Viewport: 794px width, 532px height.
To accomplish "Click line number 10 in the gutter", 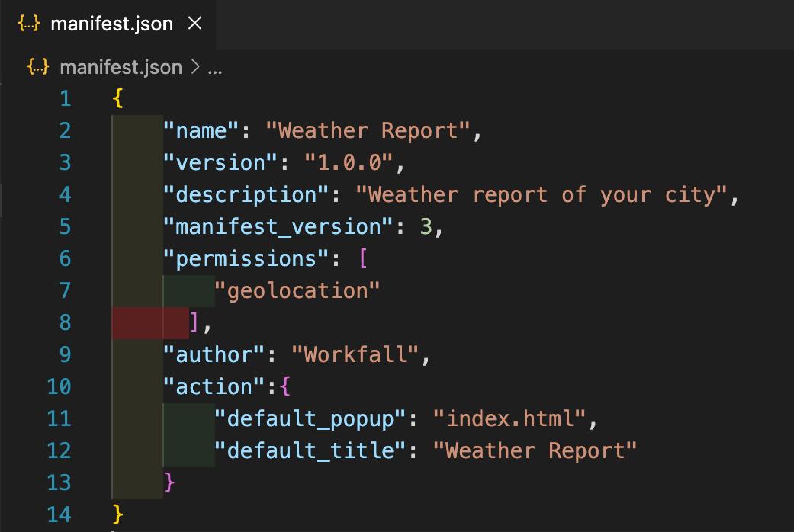I will [x=59, y=386].
